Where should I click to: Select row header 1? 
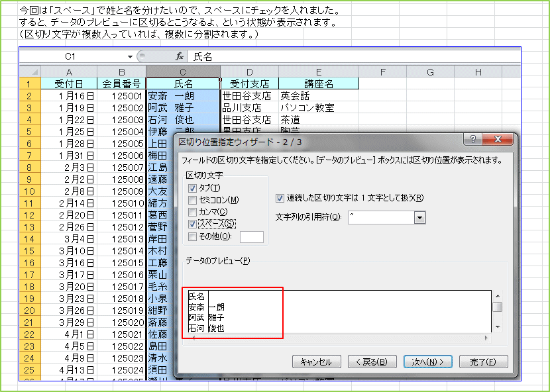coord(30,84)
